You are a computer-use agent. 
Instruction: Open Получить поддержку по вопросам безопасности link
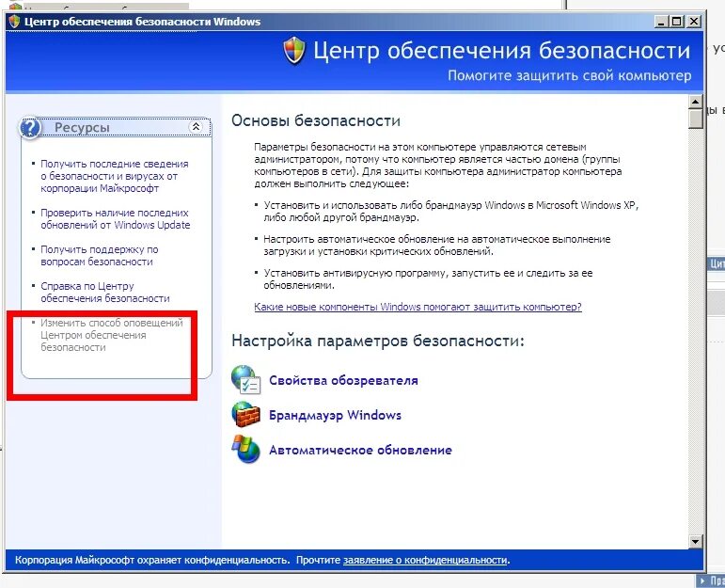[x=100, y=255]
